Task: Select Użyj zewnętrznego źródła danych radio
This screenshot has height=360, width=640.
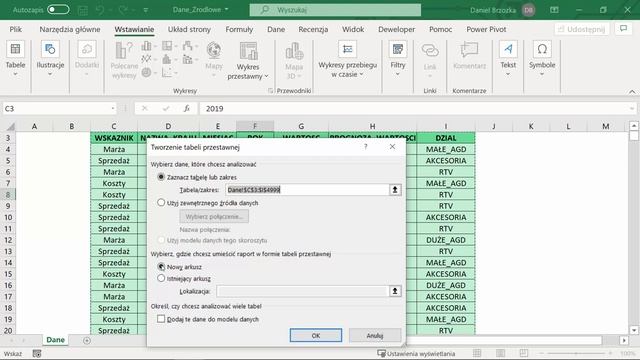Action: [x=161, y=202]
